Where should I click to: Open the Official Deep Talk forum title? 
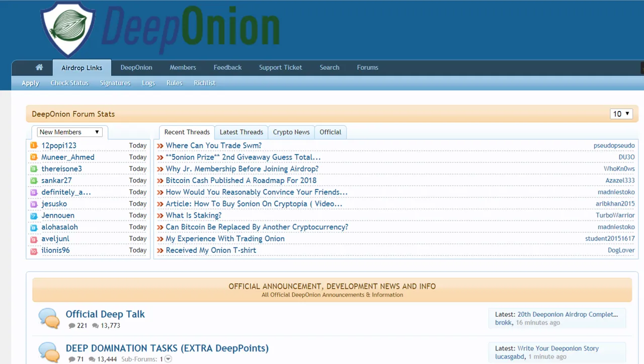(x=105, y=314)
